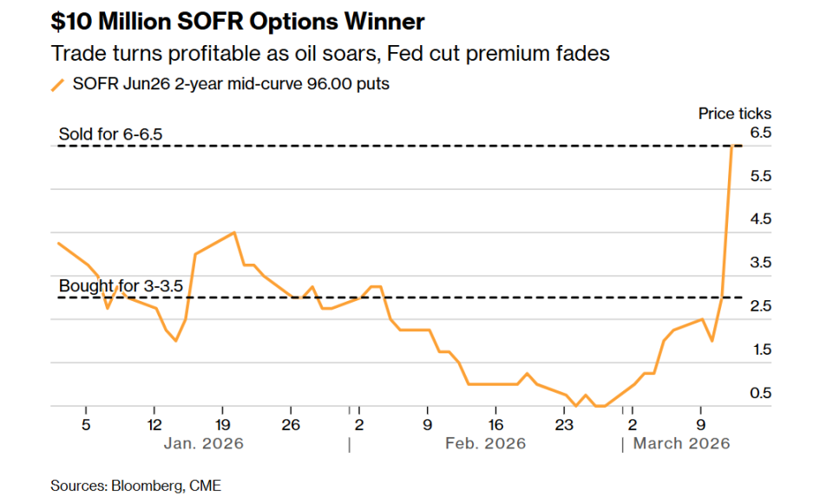Click the 2.5 price axis label

[x=760, y=306]
